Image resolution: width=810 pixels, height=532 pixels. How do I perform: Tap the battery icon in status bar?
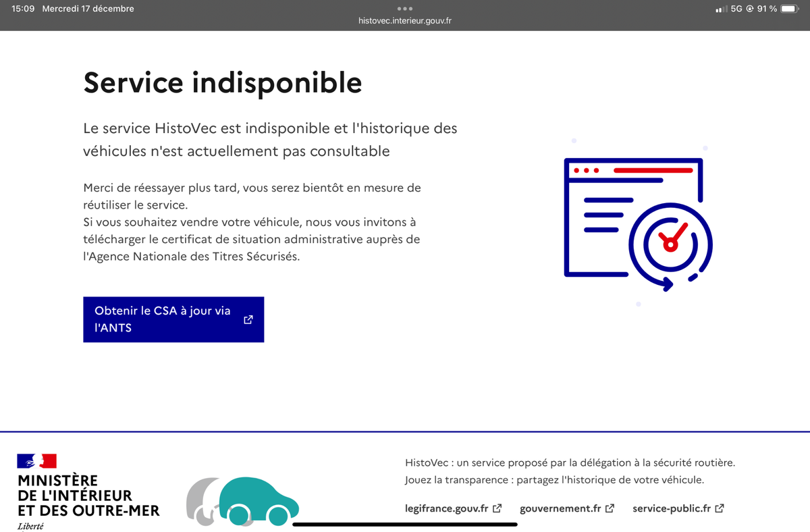(x=790, y=9)
